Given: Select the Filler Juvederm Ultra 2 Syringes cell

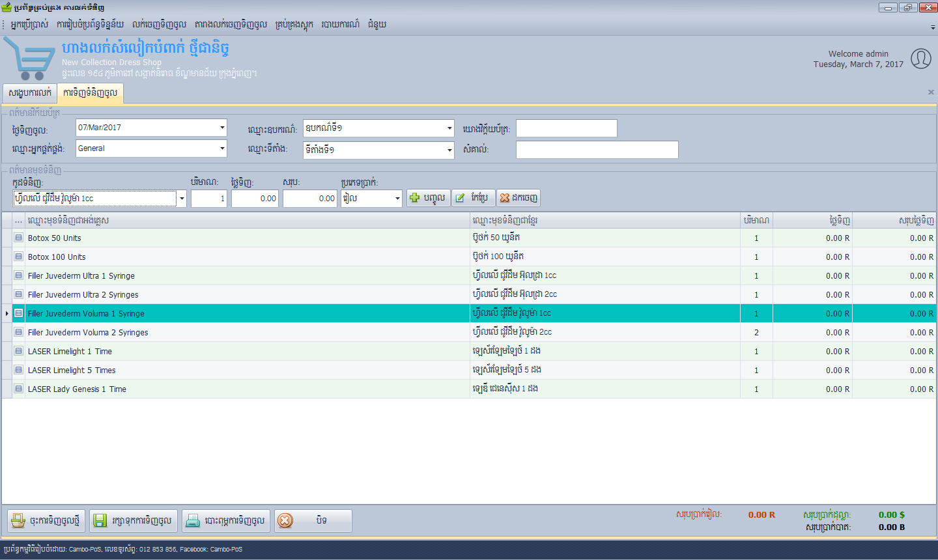Looking at the screenshot, I should tap(247, 294).
